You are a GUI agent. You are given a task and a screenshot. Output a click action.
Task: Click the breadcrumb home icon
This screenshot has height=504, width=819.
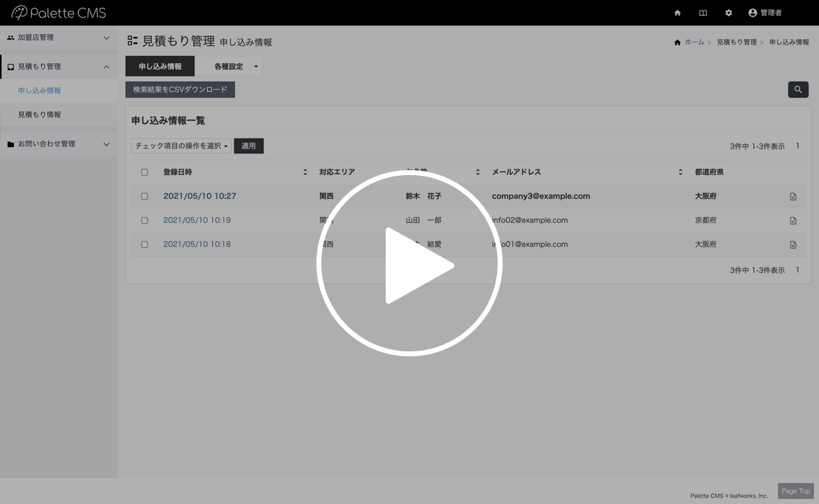coord(678,42)
